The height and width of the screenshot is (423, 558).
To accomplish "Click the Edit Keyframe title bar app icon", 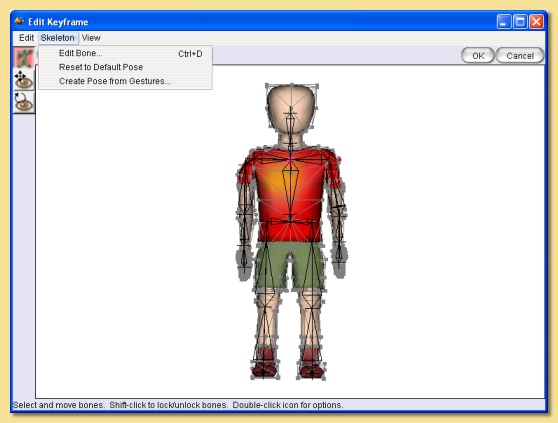I will (x=19, y=21).
